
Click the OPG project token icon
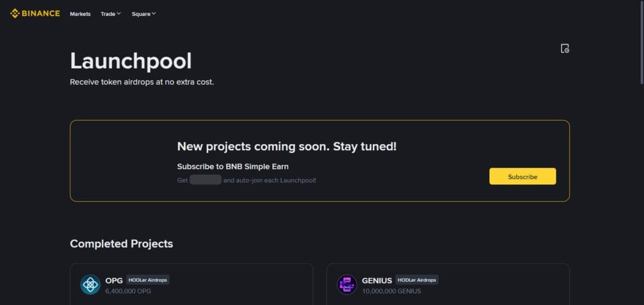91,284
